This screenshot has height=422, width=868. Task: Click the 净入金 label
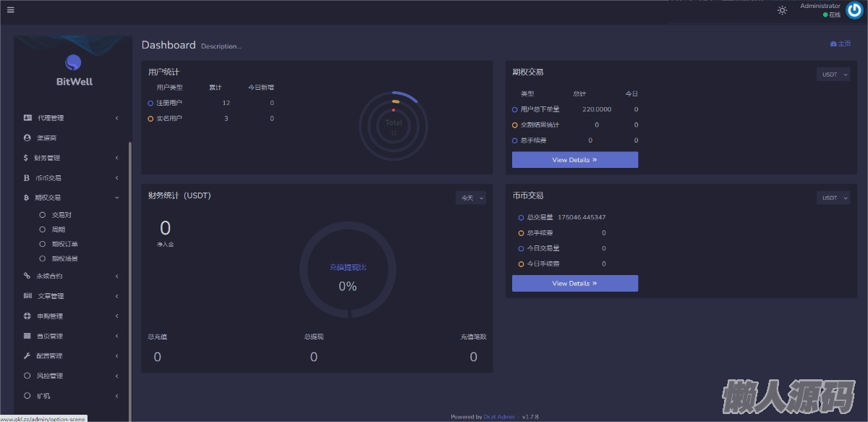pyautogui.click(x=165, y=245)
